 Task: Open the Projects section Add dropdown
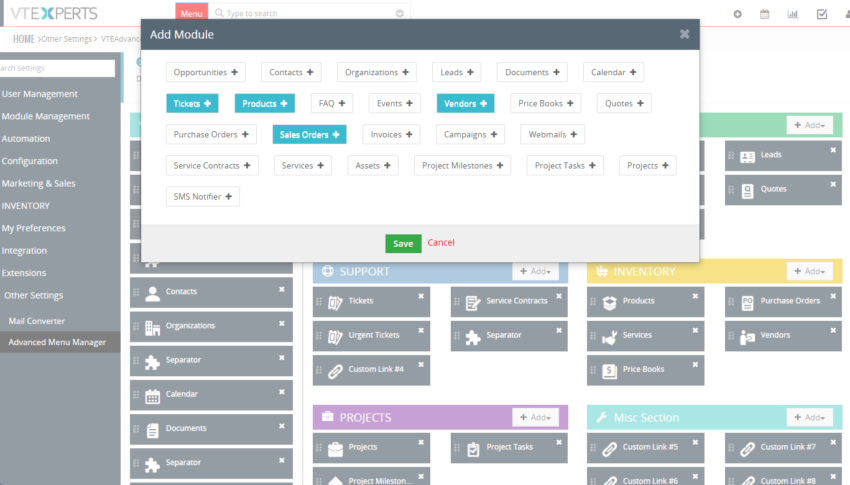[535, 417]
